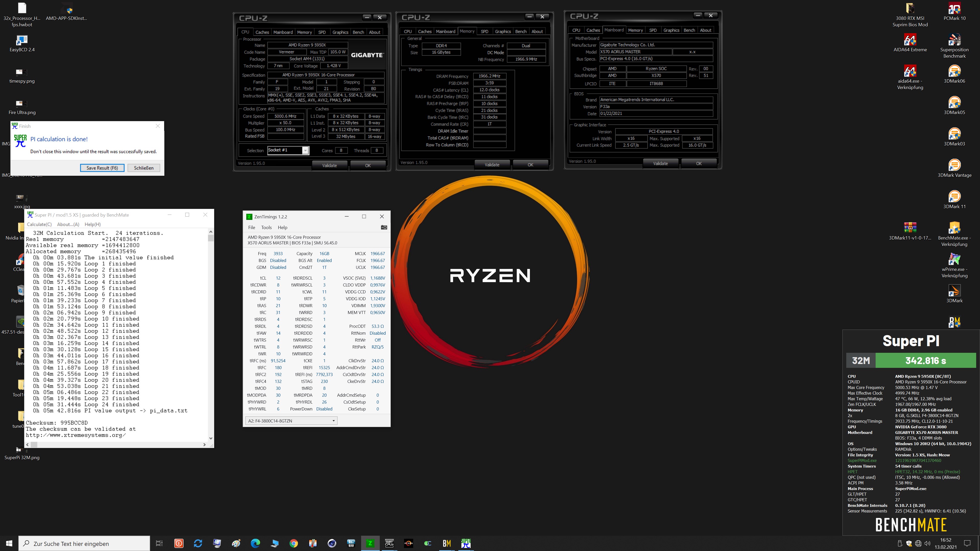Click the VDIMM value 1,9300V in ZenTimings
The height and width of the screenshot is (551, 980).
point(377,306)
